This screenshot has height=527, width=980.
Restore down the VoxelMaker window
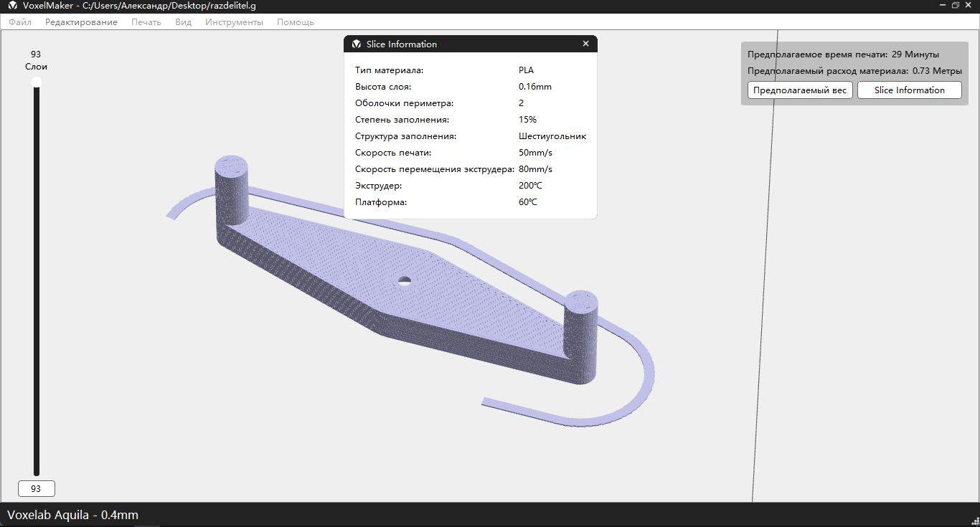point(956,5)
